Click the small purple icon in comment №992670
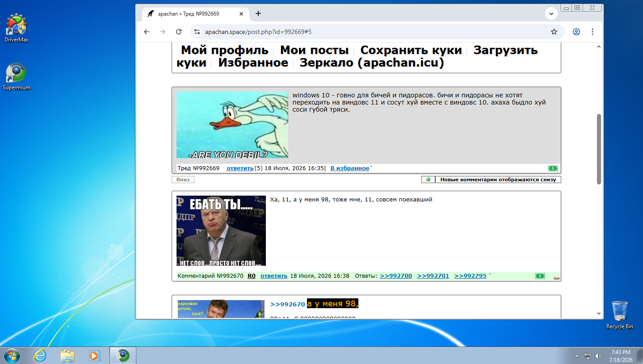 pos(556,278)
